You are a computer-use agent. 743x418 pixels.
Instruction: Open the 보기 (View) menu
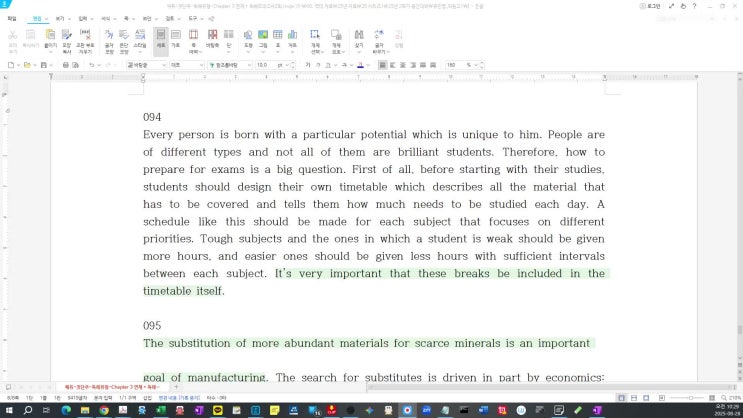point(61,18)
